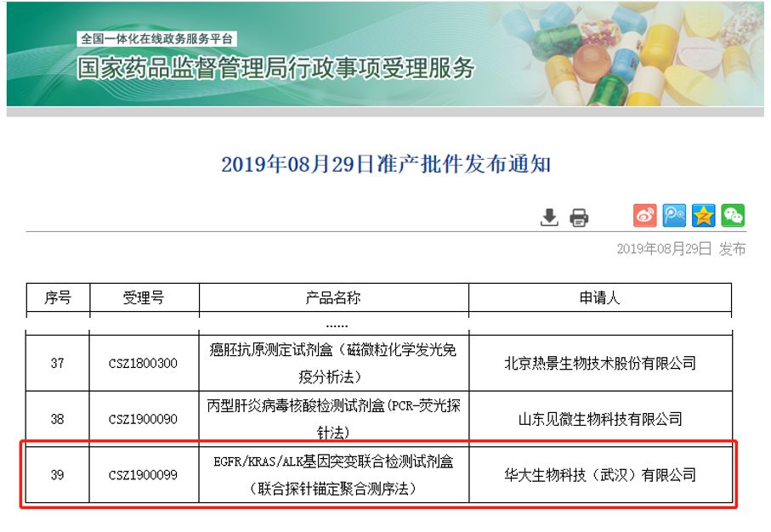Share via the blue Tencent Weibo icon

[x=675, y=216]
